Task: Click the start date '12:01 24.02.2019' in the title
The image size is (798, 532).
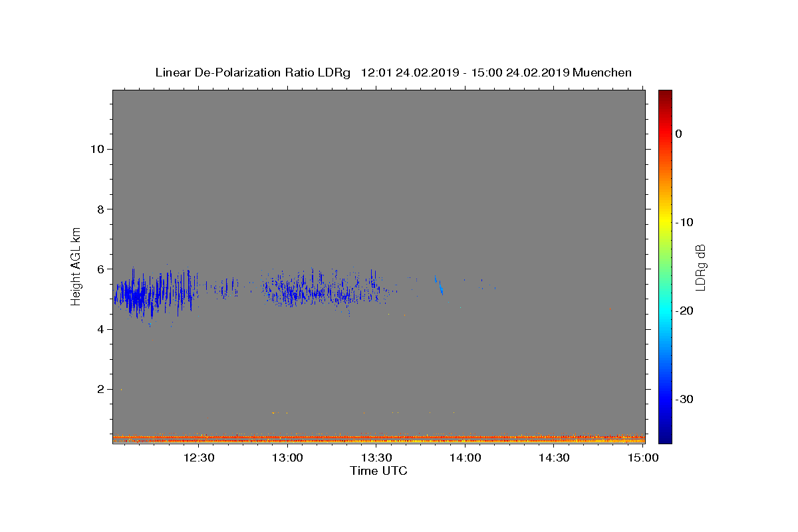Action: 410,72
